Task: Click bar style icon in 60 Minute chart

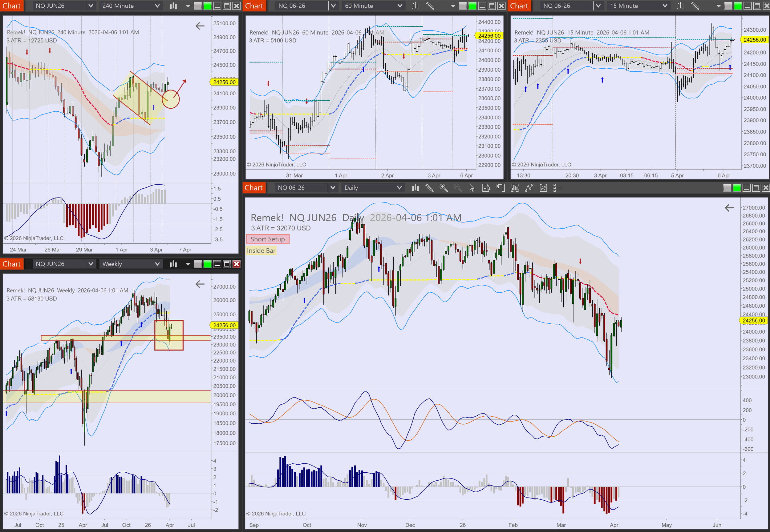Action: point(415,6)
